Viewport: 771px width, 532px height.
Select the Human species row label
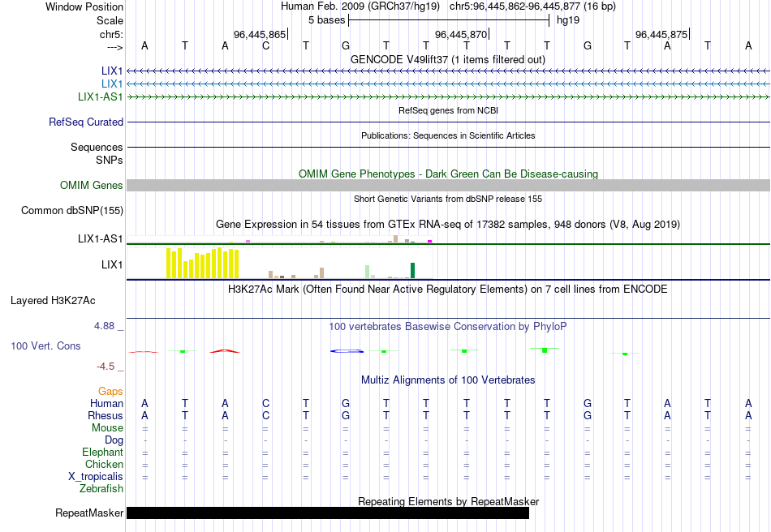106,403
